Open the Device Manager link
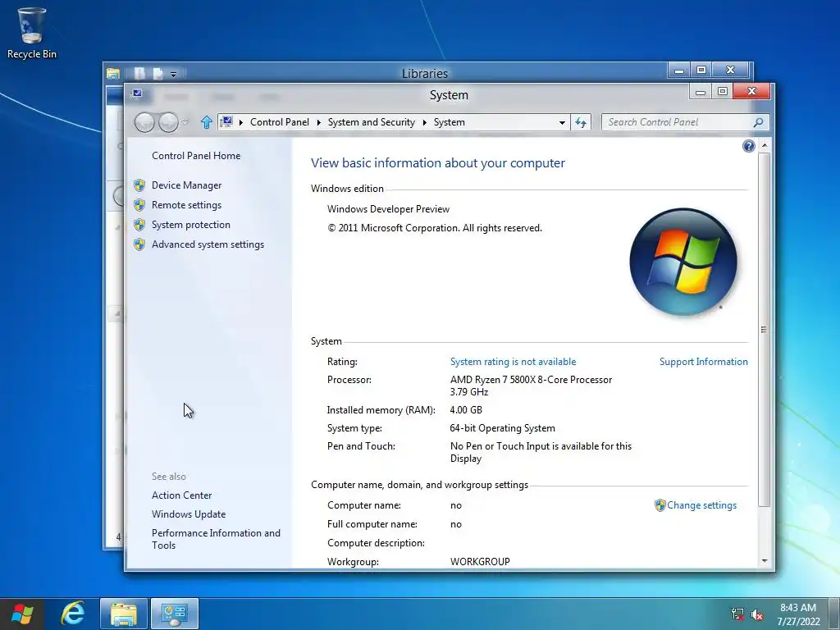This screenshot has height=630, width=840. pos(186,185)
